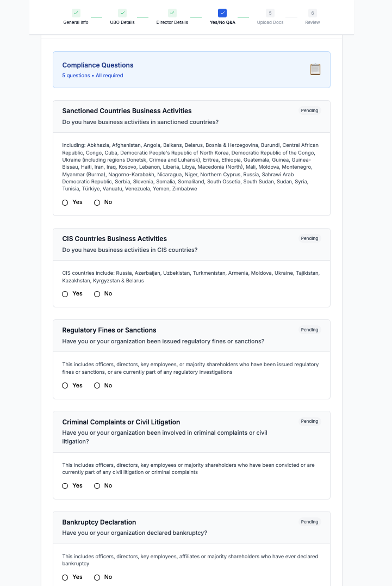Go to the Upload Docs step label

click(x=270, y=22)
